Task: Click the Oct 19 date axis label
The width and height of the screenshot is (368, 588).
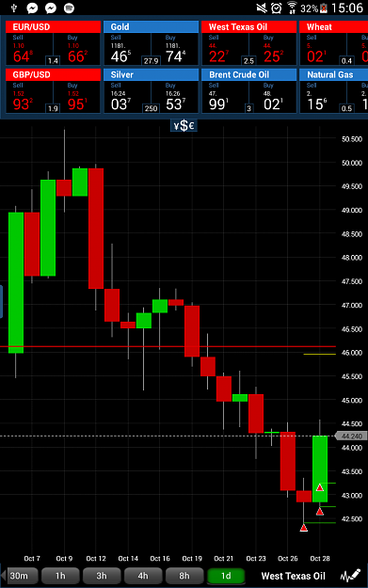Action: (192, 559)
